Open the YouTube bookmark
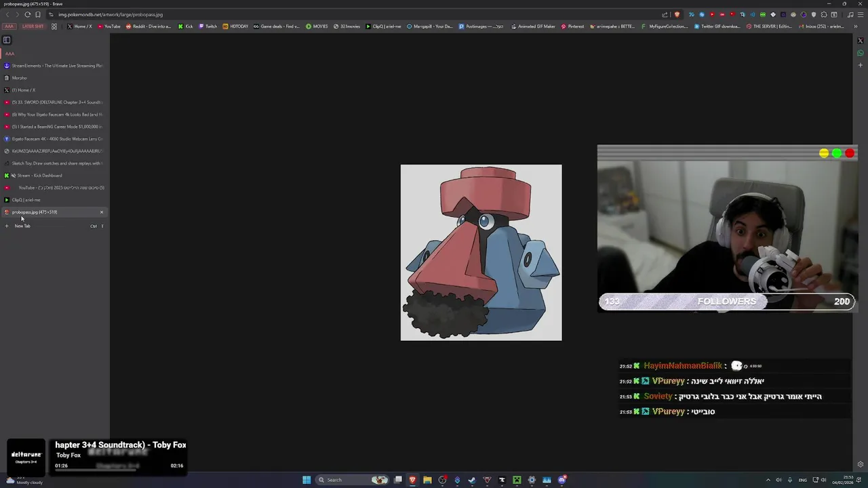 click(109, 26)
